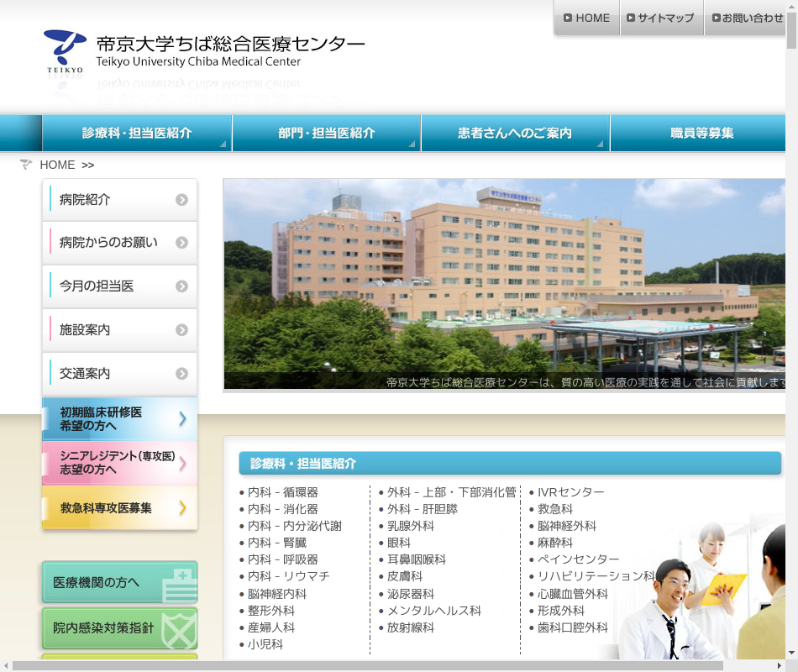Open 救急科 department link
The image size is (798, 672).
click(x=554, y=509)
